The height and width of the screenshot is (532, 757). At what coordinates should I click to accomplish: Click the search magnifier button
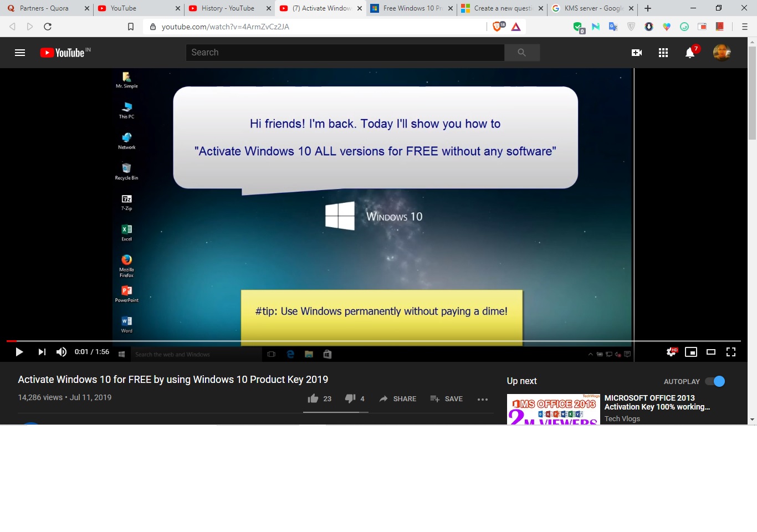tap(521, 53)
